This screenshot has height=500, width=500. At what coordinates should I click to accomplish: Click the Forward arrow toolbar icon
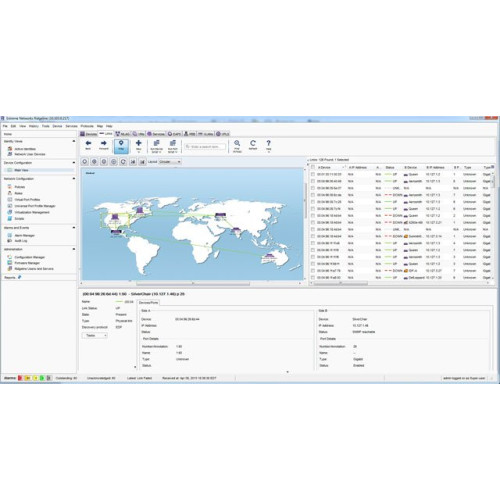pos(104,144)
